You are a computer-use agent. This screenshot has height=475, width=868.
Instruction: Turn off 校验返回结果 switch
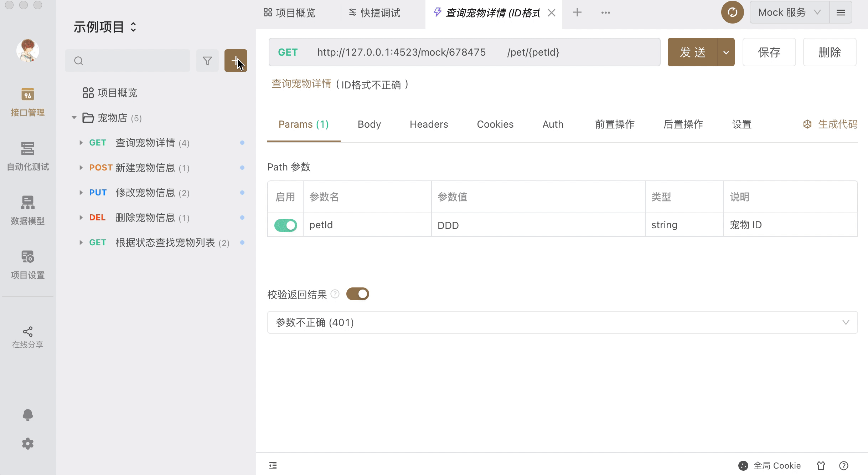point(357,294)
